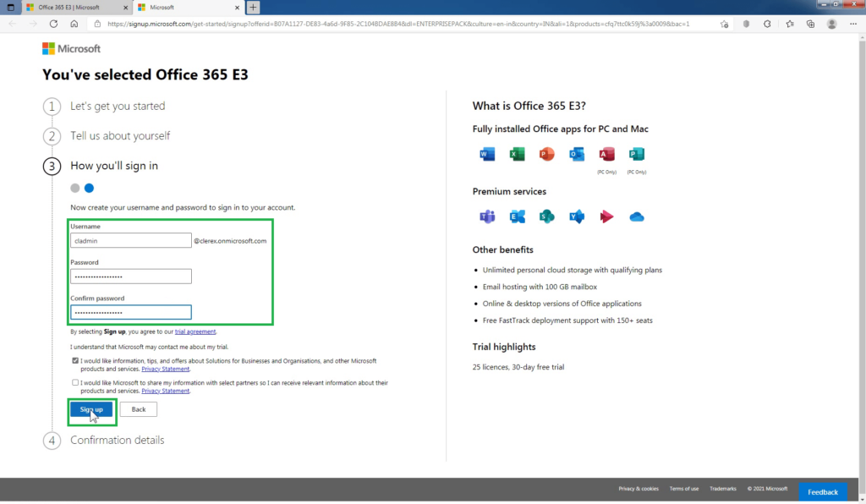Click the 'What is Office 365 E3?' heading
The height and width of the screenshot is (504, 866).
tap(529, 106)
